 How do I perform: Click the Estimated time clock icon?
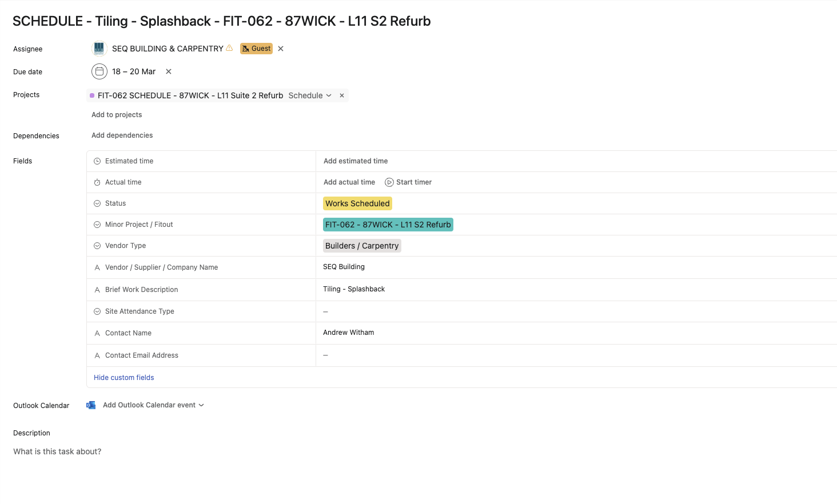[97, 161]
